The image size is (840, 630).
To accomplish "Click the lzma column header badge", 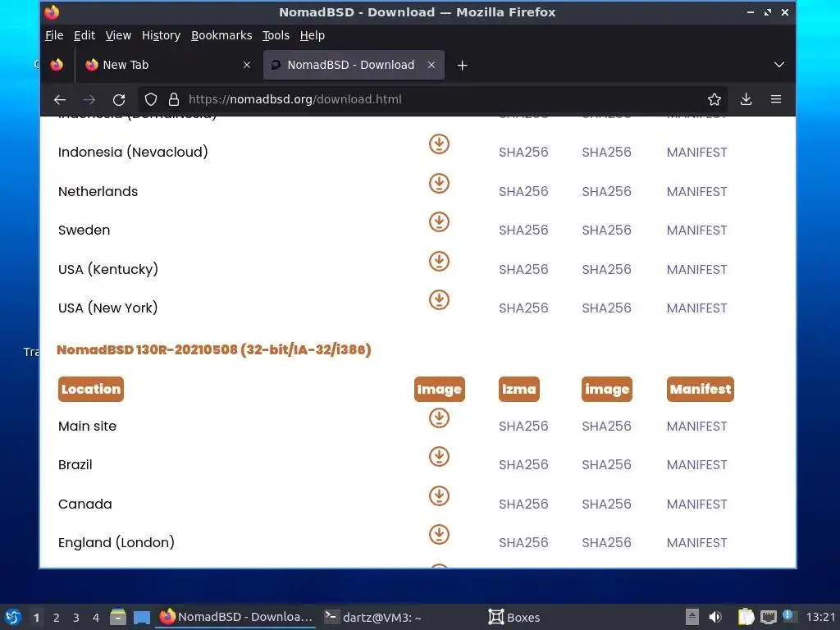I will [x=518, y=389].
